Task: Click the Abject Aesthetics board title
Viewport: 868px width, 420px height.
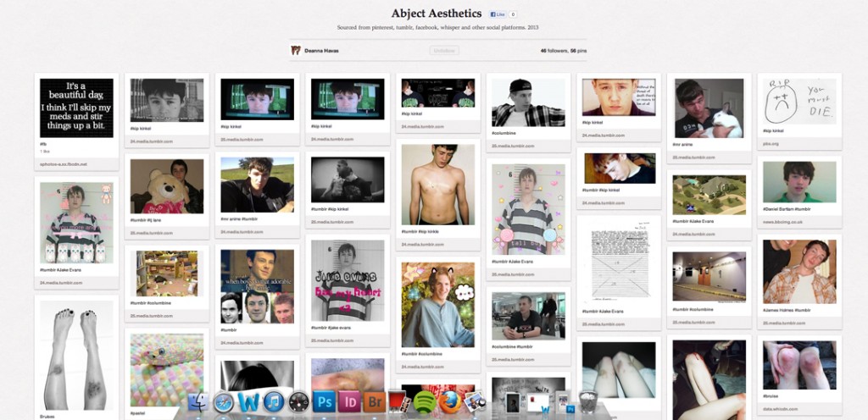Action: tap(437, 14)
